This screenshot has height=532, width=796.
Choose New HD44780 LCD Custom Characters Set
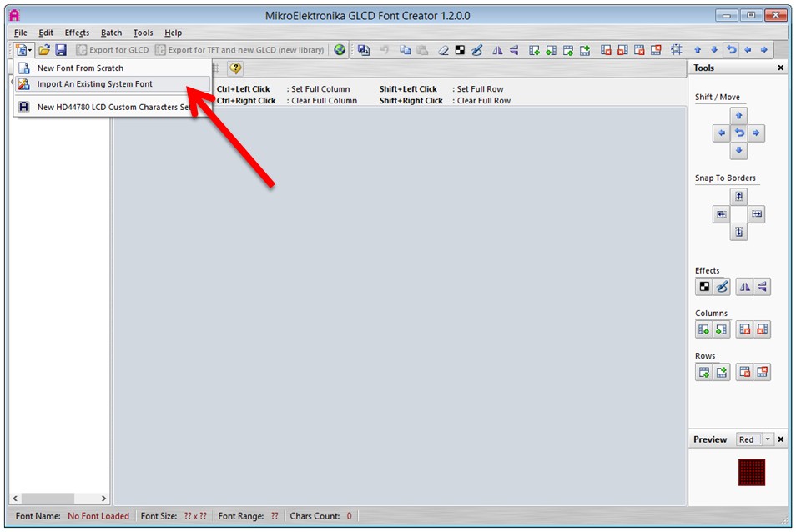coord(112,107)
